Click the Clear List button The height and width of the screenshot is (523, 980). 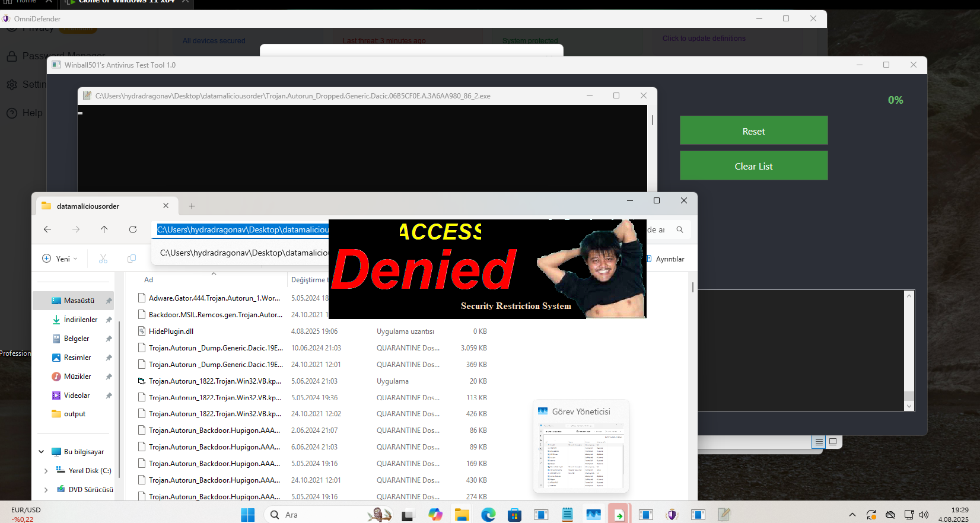(753, 165)
